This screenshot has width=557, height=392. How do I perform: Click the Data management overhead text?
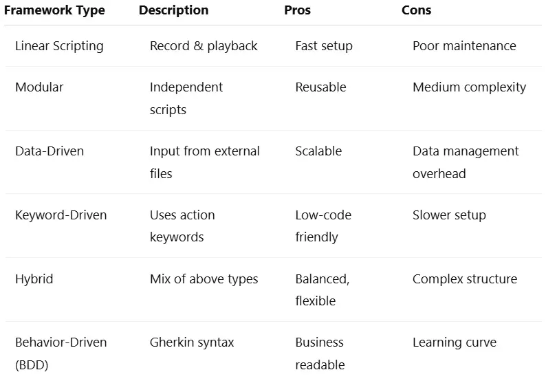tap(466, 162)
